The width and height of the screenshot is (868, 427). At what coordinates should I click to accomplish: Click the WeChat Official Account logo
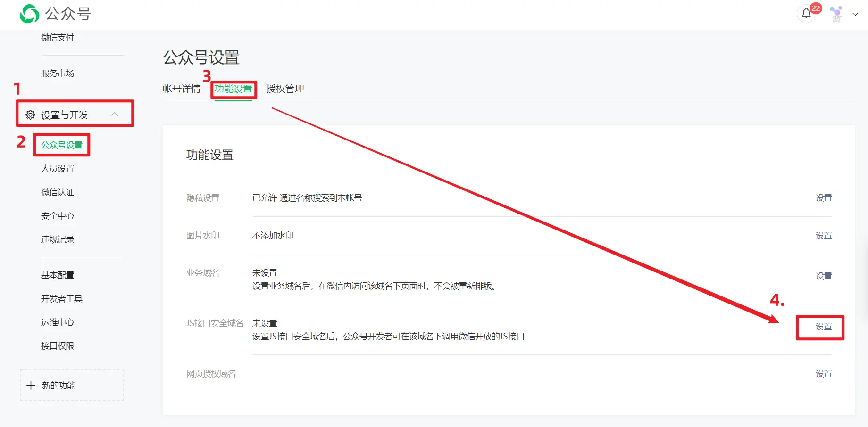pos(29,14)
